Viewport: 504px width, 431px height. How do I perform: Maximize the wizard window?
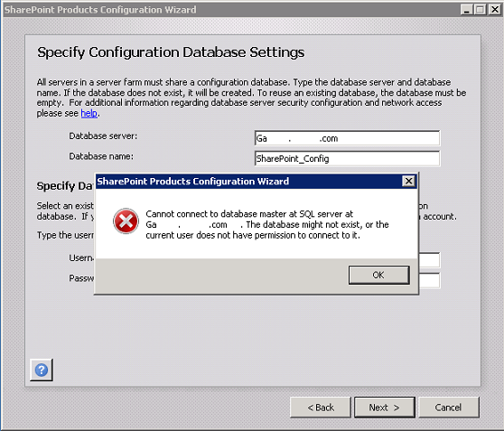click(481, 10)
